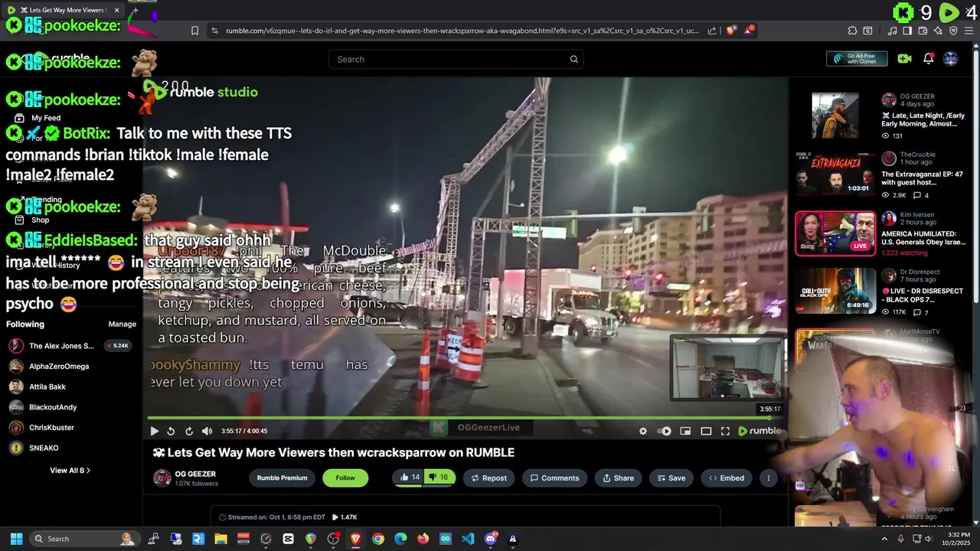Open browser extensions puzzle icon
This screenshot has width=980, height=551.
click(x=852, y=31)
